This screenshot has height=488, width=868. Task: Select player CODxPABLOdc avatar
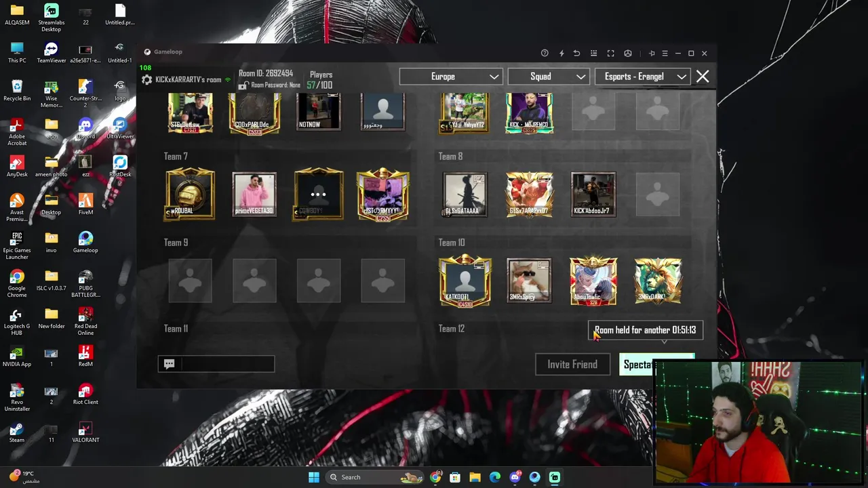point(254,113)
